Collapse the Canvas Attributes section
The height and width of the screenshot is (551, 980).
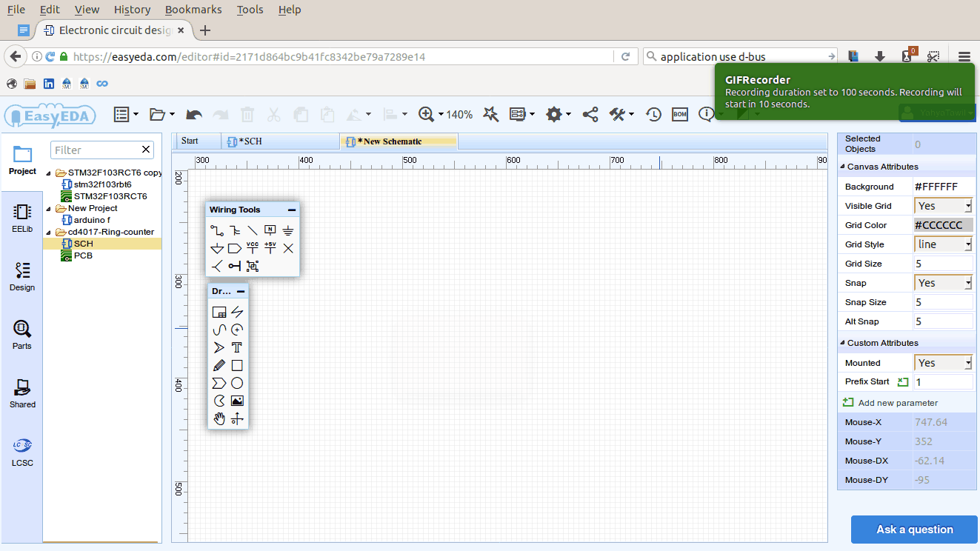(841, 166)
